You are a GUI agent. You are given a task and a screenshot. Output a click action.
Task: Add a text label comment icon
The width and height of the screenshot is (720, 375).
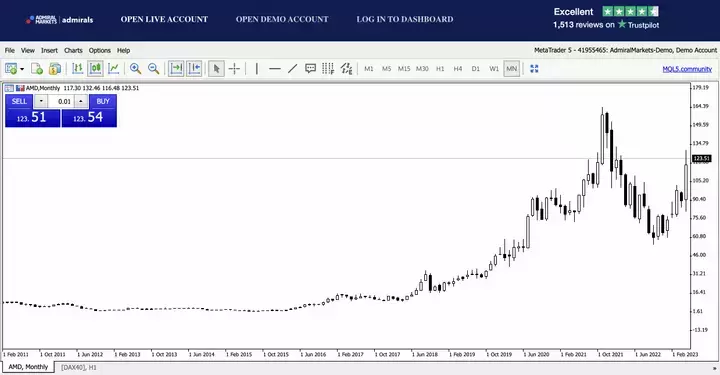pos(310,69)
